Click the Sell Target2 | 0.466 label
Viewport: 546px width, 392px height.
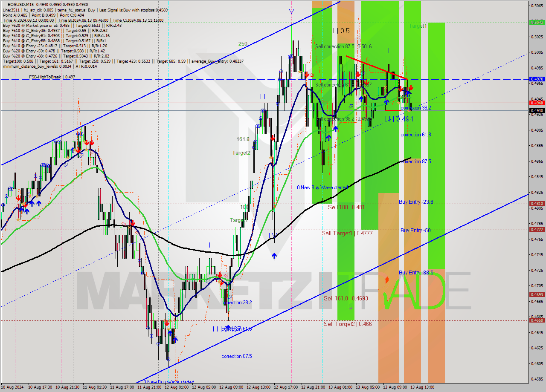coord(348,324)
